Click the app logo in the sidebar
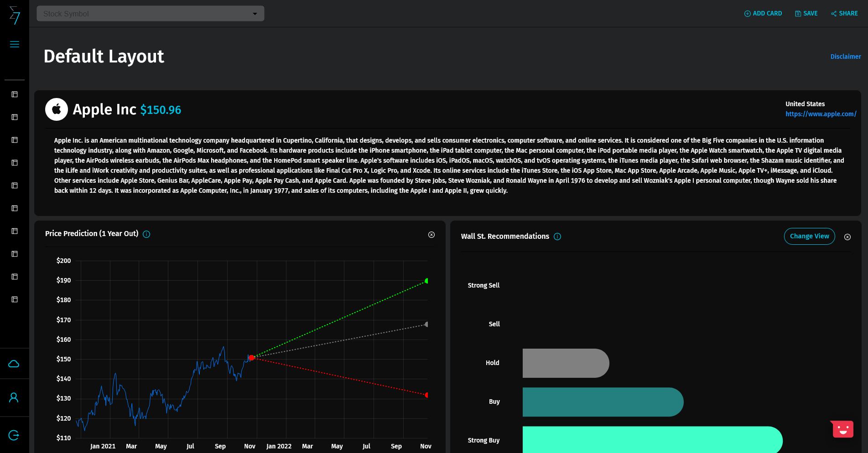868x453 pixels. (15, 15)
